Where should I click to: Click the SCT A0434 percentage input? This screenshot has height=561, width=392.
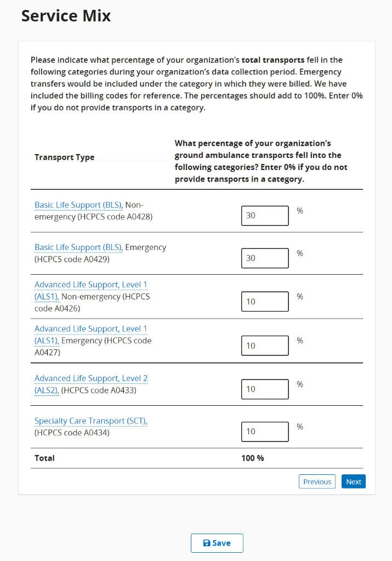[265, 432]
